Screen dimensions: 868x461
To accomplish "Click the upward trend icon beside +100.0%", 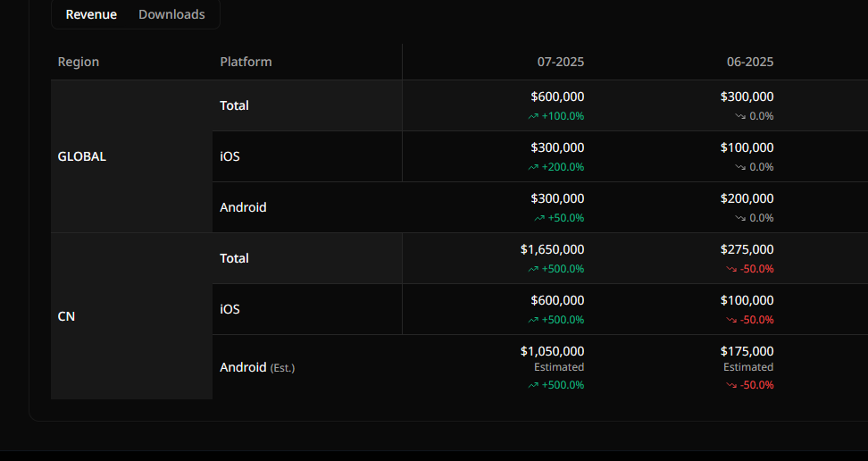I will tap(533, 116).
